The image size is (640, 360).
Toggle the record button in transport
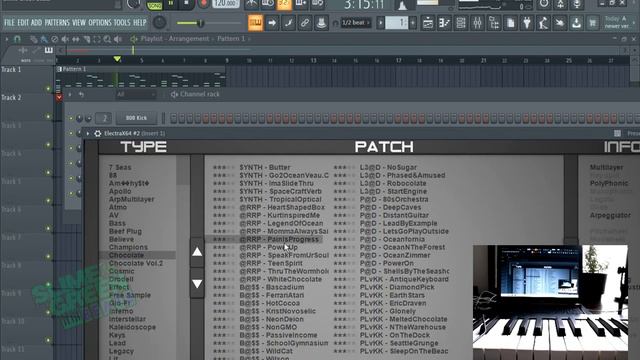coord(203,4)
